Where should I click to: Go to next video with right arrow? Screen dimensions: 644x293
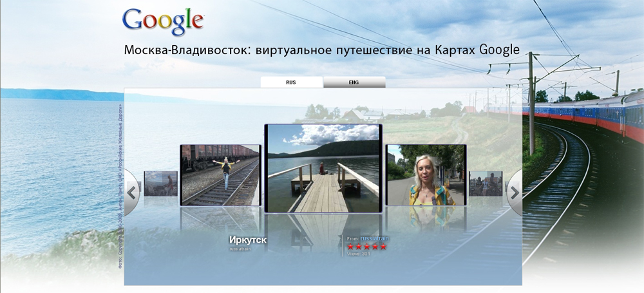514,193
